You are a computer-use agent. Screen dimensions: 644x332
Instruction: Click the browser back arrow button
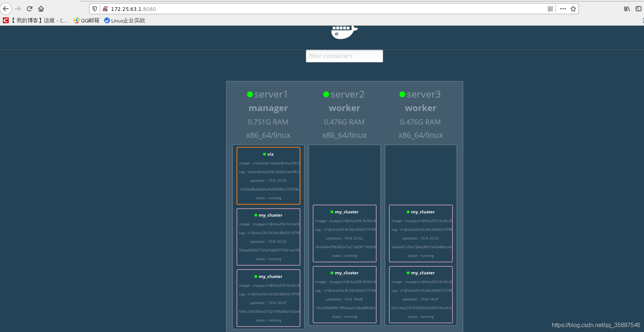(x=6, y=9)
